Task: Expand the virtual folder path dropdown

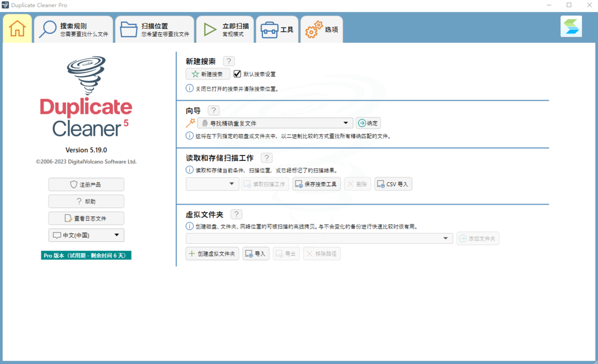Action: coord(319,239)
